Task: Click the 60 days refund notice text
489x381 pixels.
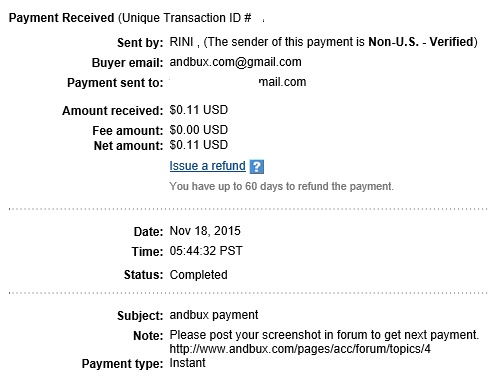Action: 281,186
